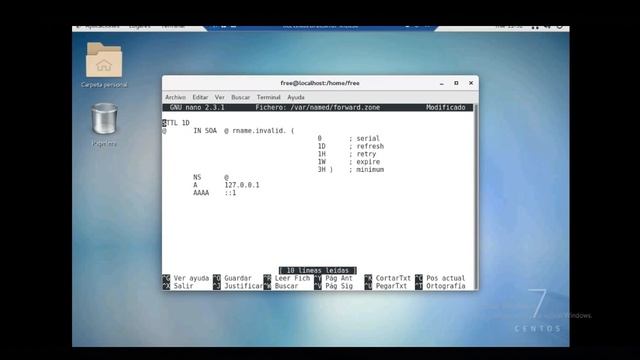
Task: Click the '10 líneas leídas' status message
Action: tap(318, 270)
